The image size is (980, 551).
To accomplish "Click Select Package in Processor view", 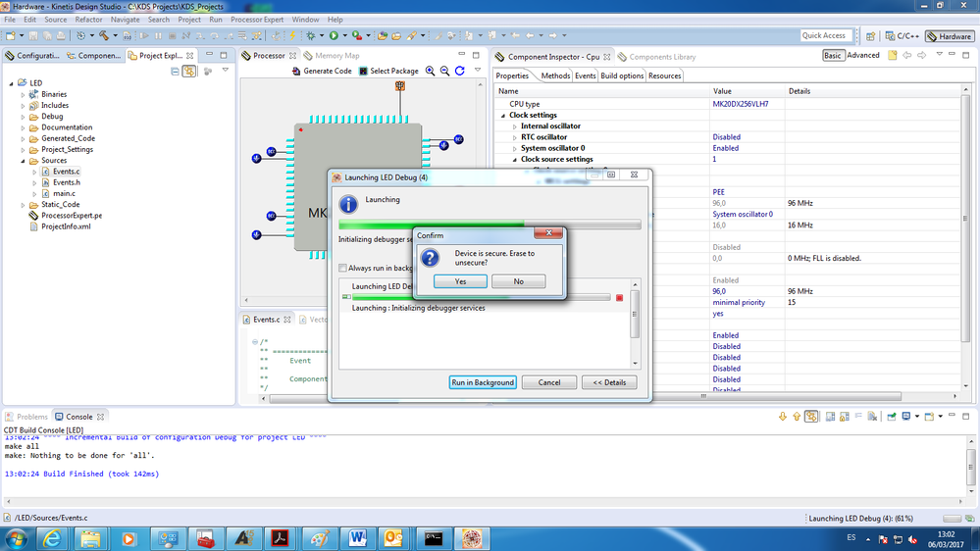I will pyautogui.click(x=388, y=71).
